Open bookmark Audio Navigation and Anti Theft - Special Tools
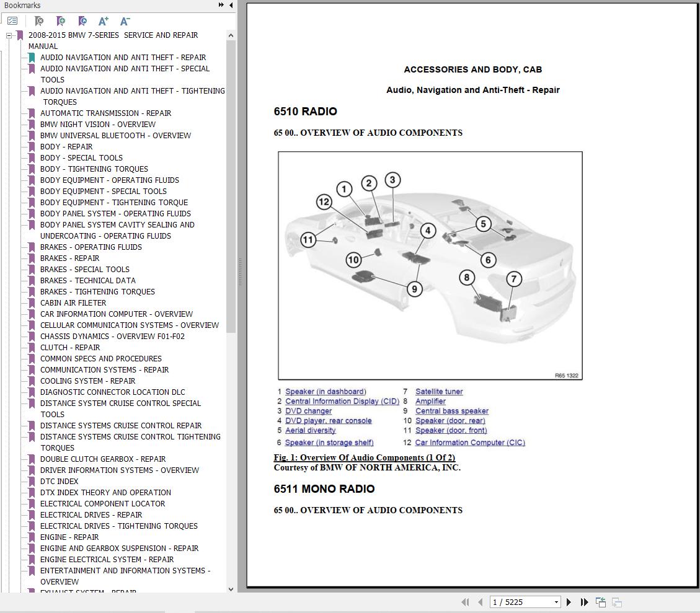The image size is (700, 613). click(x=125, y=74)
